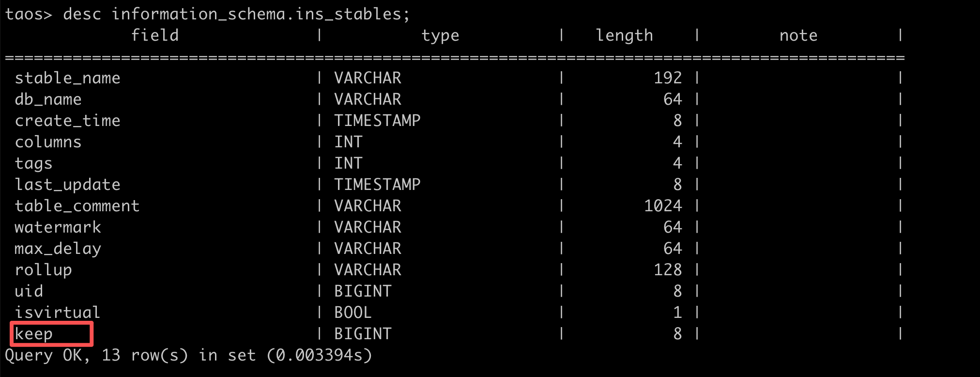Click the stable_name field in the table

[x=67, y=78]
